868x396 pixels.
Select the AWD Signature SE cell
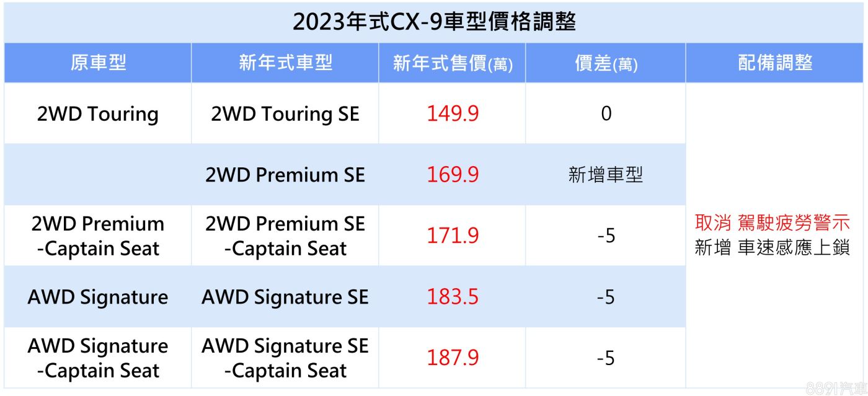pyautogui.click(x=285, y=297)
